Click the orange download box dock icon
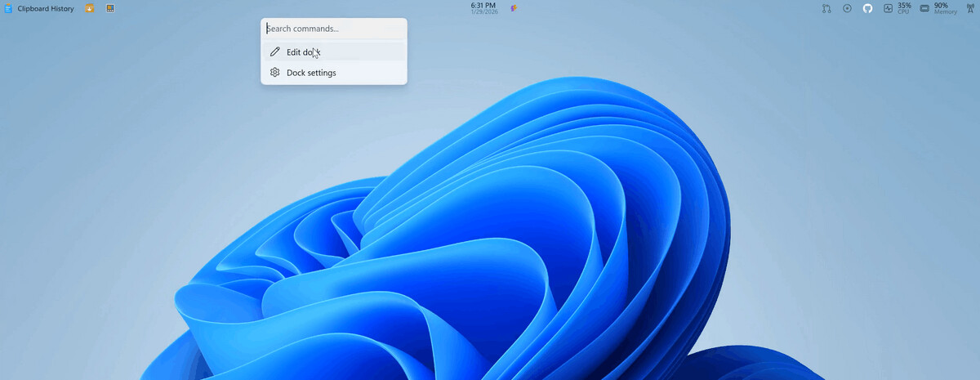980x380 pixels. tap(90, 8)
